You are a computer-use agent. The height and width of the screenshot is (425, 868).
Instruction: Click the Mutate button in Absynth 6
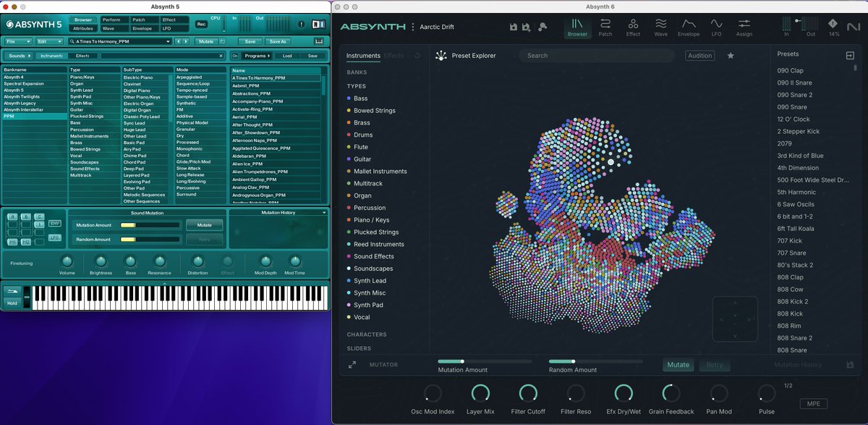(x=678, y=365)
